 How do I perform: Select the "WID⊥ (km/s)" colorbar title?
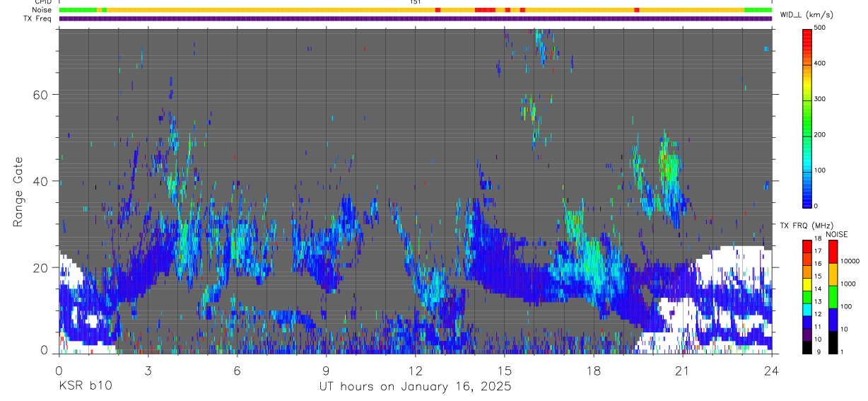click(x=807, y=15)
